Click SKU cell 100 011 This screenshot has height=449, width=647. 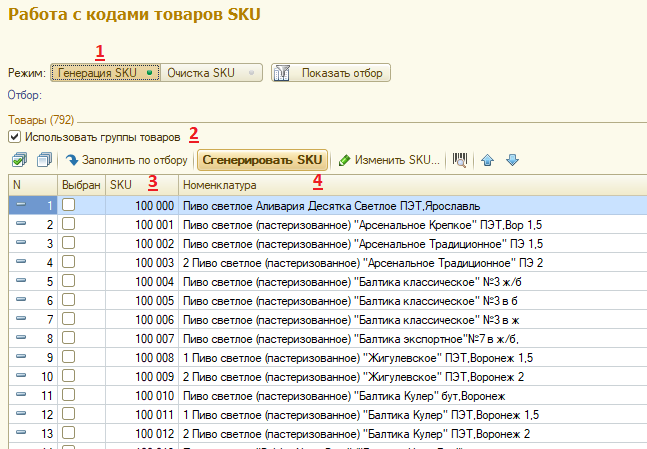142,414
